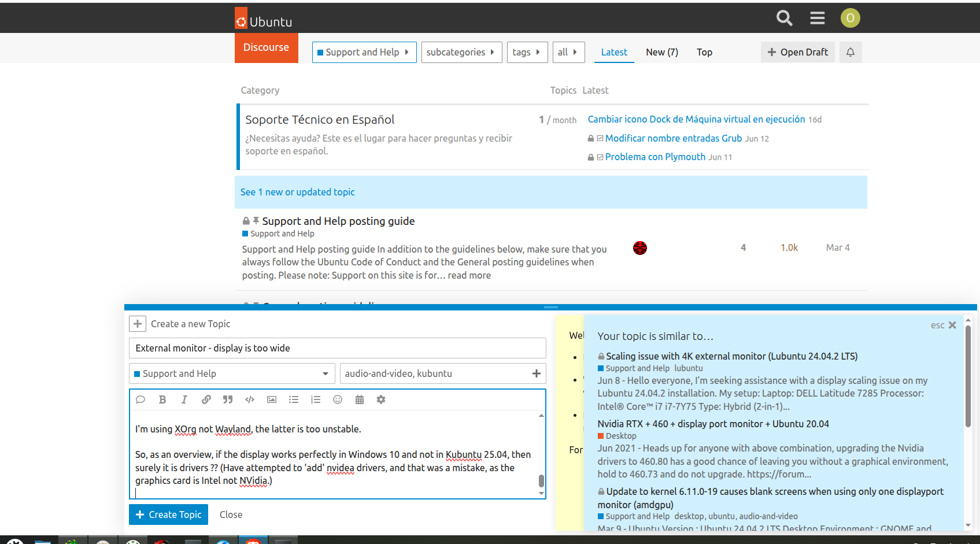This screenshot has height=544, width=980.
Task: Click the 'lubuntu' tag in similar topics
Action: point(688,368)
